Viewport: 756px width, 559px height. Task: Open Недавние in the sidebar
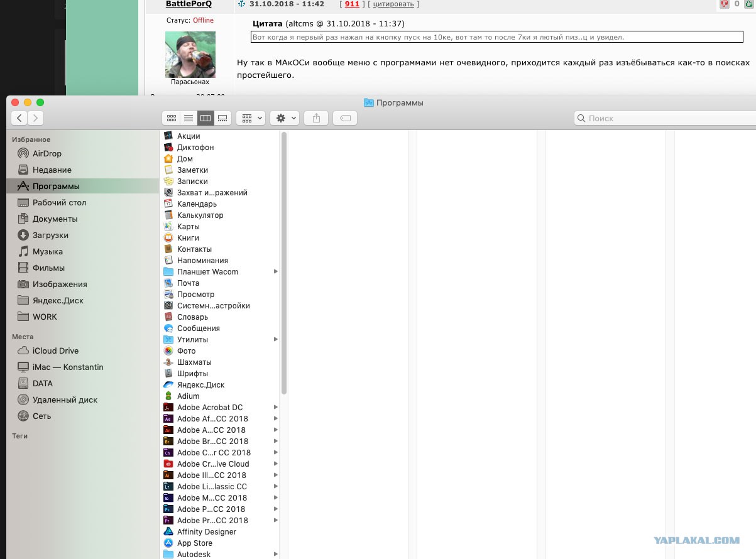(x=82, y=170)
